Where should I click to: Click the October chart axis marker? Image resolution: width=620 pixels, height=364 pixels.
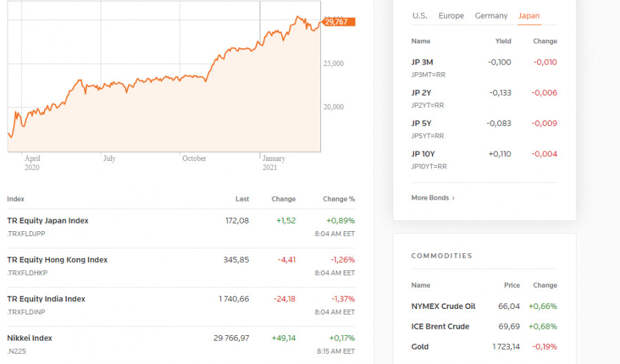(x=194, y=158)
